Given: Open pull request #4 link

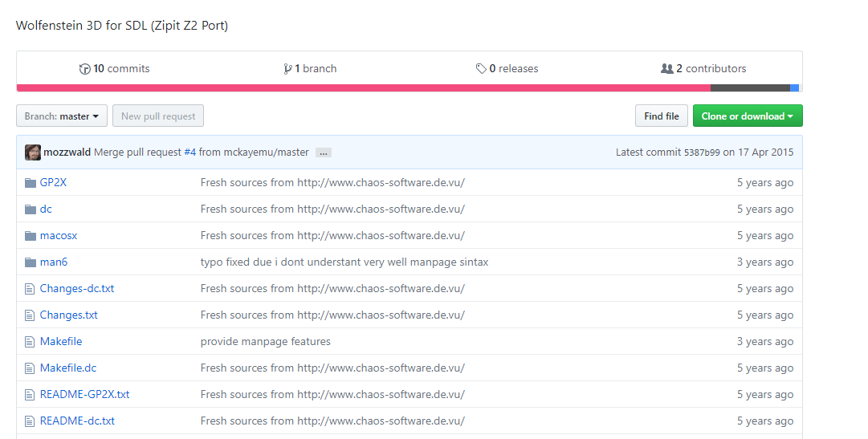Looking at the screenshot, I should coord(189,152).
